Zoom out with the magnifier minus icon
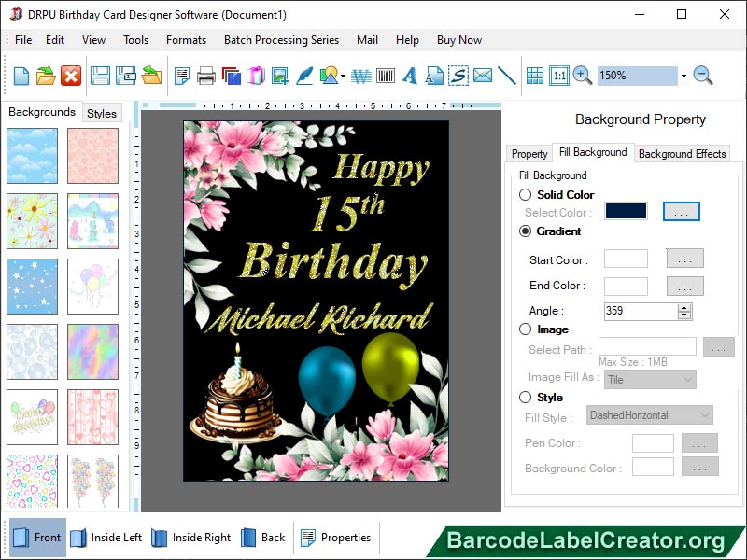Screen dimensions: 747x560 point(703,76)
